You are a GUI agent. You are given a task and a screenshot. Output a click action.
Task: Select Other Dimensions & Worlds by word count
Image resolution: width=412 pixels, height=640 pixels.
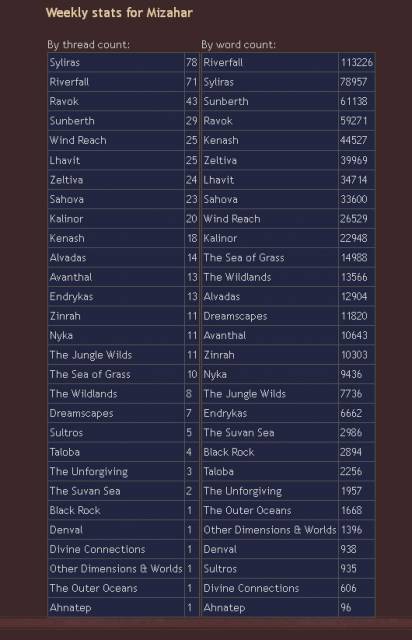(x=269, y=530)
